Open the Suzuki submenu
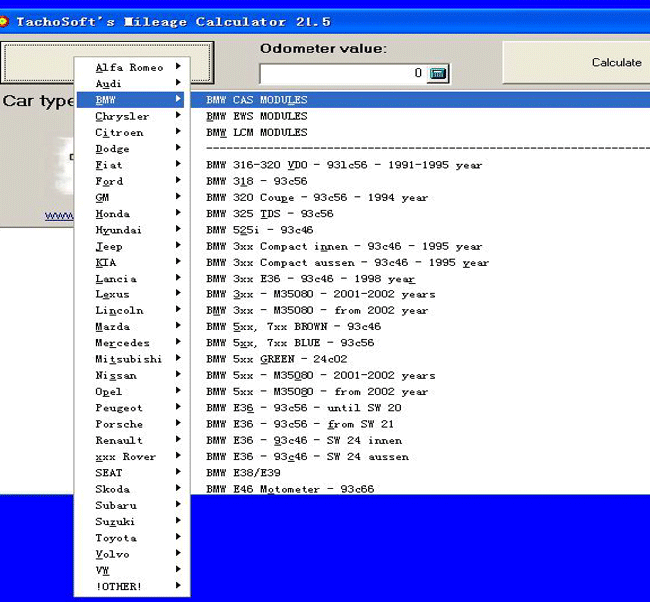Image resolution: width=650 pixels, height=602 pixels. click(131, 521)
